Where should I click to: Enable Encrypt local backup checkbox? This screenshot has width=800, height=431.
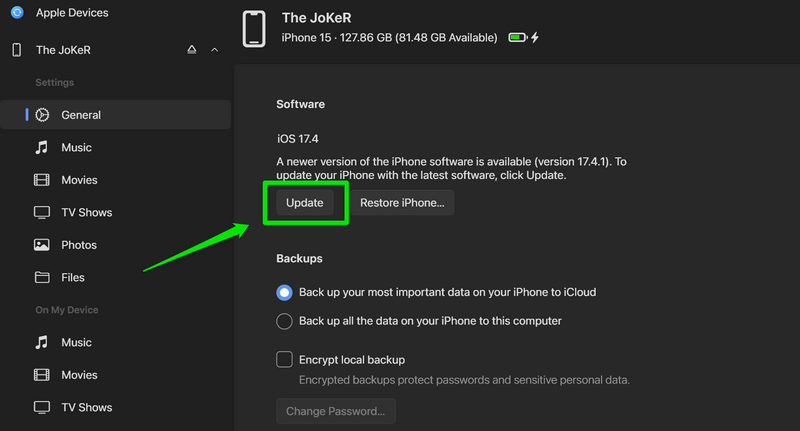tap(284, 359)
